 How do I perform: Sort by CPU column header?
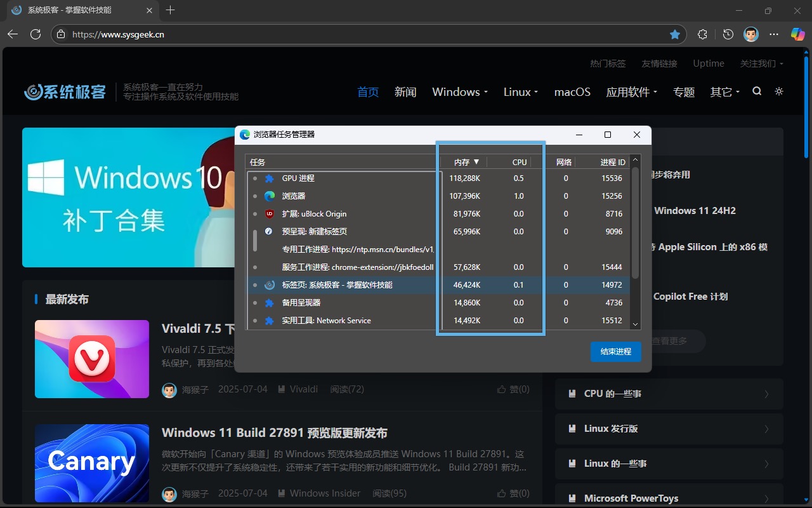coord(520,162)
